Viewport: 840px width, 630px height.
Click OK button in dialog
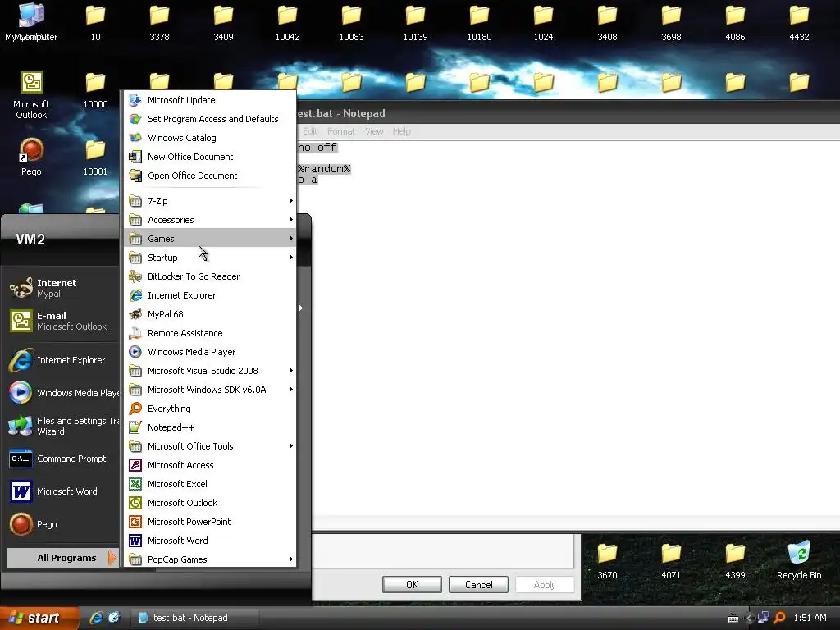[412, 584]
